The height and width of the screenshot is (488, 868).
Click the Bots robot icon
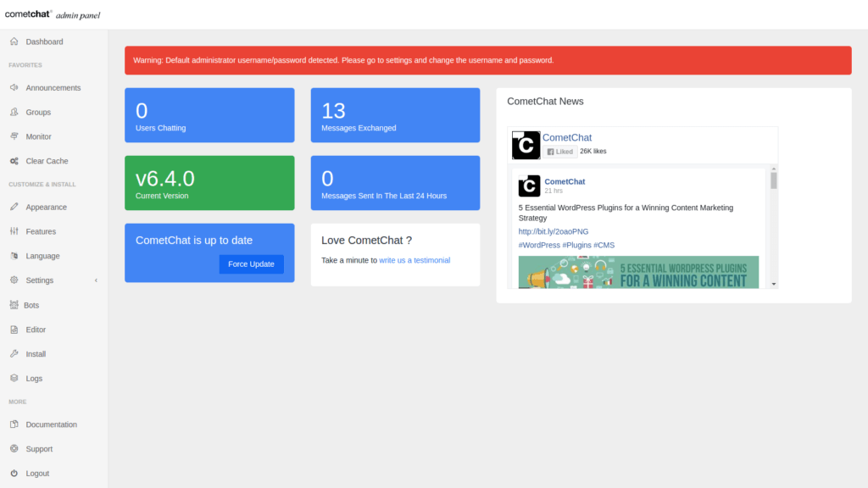[x=14, y=305]
